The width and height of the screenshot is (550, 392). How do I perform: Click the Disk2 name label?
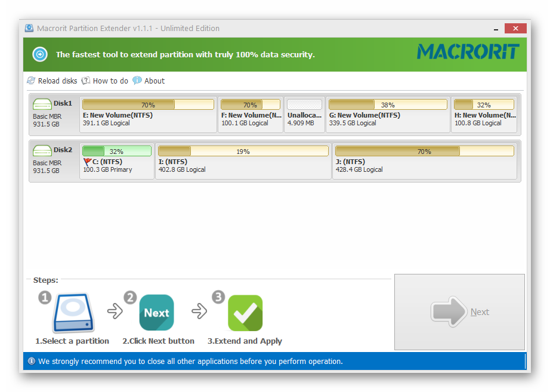pos(63,150)
